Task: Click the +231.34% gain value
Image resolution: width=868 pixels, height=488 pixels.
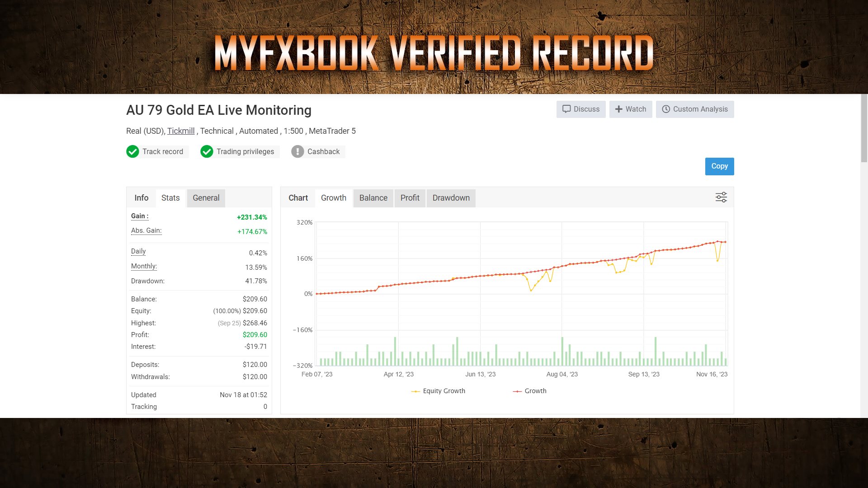Action: coord(252,217)
